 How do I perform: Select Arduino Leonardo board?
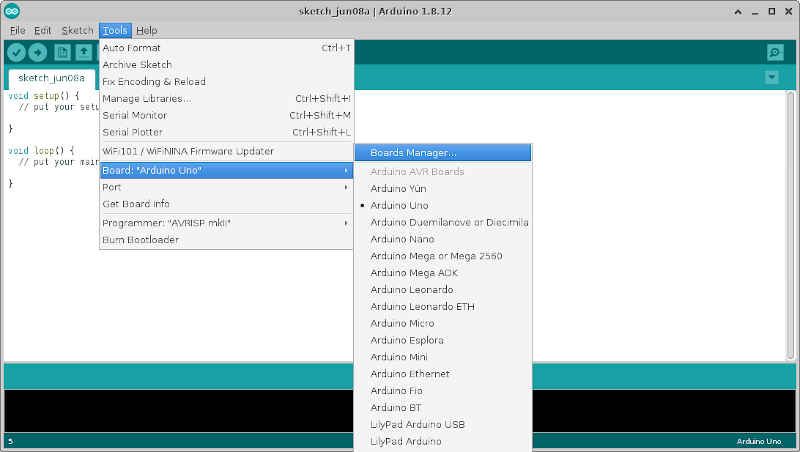tap(443, 290)
